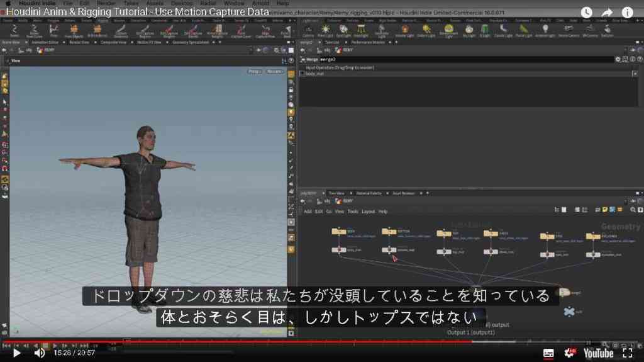The height and width of the screenshot is (362, 644).
Task: Play the video with play button
Action: click(16, 353)
